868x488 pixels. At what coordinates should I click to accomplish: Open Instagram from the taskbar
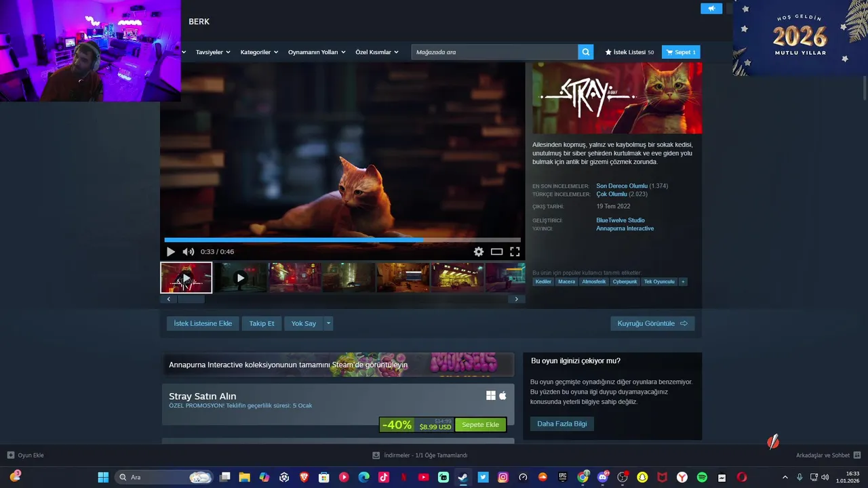502,477
